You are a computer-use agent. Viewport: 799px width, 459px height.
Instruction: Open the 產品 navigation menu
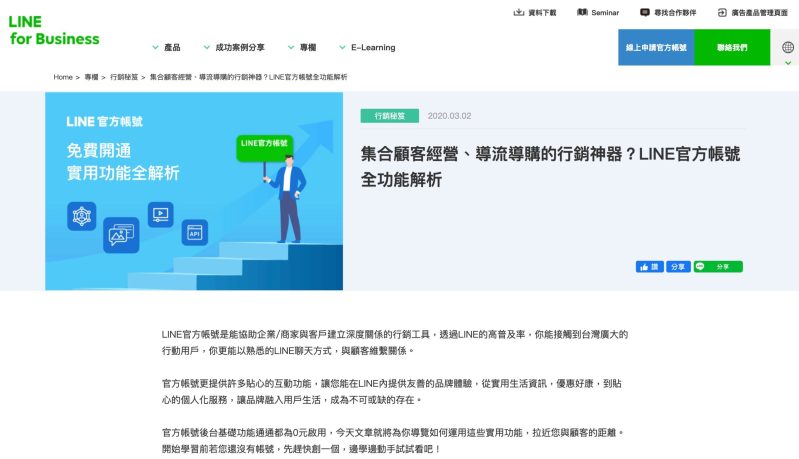coord(172,47)
